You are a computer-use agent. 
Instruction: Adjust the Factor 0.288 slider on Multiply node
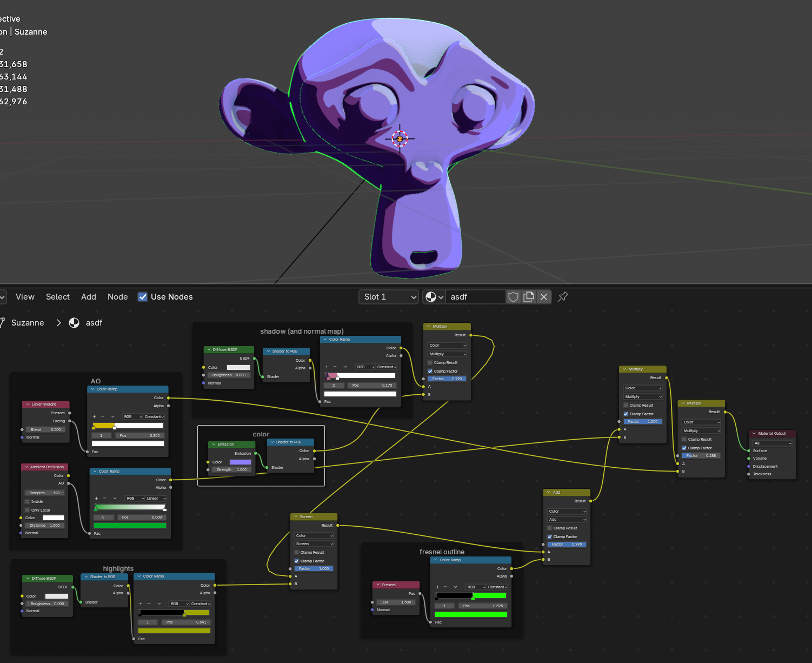(701, 455)
